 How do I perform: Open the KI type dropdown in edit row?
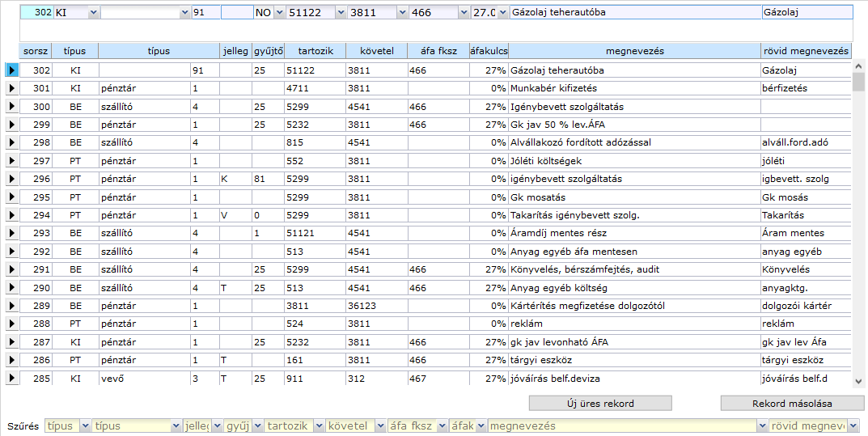[92, 13]
